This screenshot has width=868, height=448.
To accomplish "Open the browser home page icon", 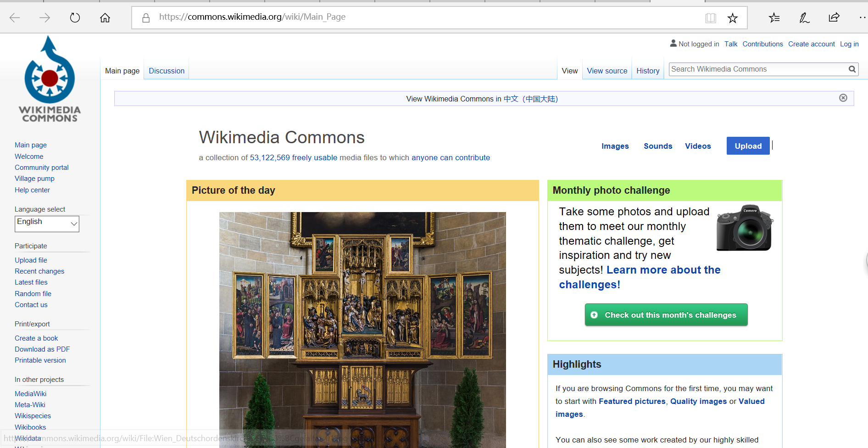I will pyautogui.click(x=105, y=18).
